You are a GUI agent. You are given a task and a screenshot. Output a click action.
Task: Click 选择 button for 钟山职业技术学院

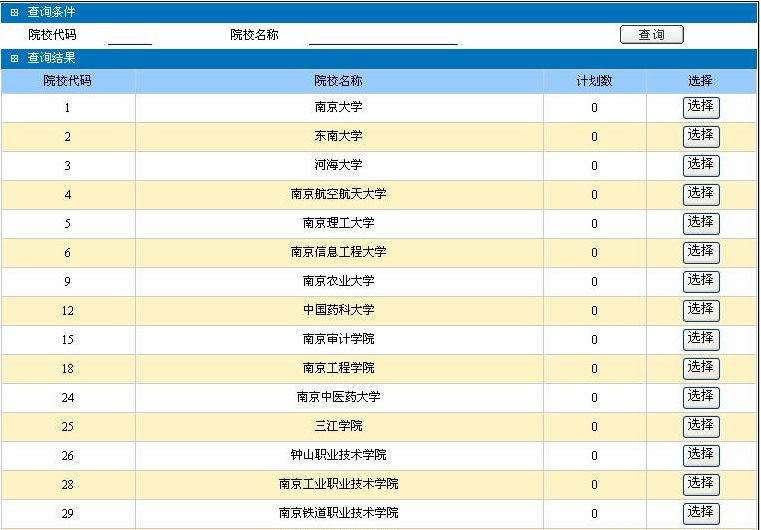click(x=701, y=456)
